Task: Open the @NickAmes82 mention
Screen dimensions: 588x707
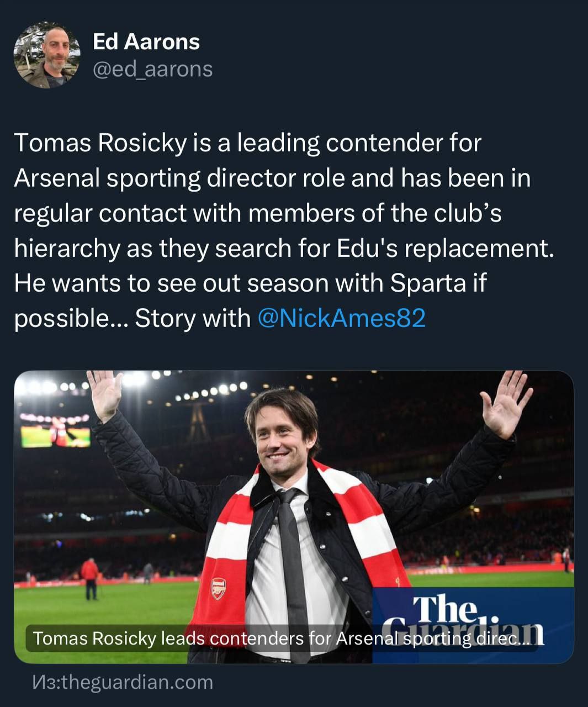Action: click(341, 318)
